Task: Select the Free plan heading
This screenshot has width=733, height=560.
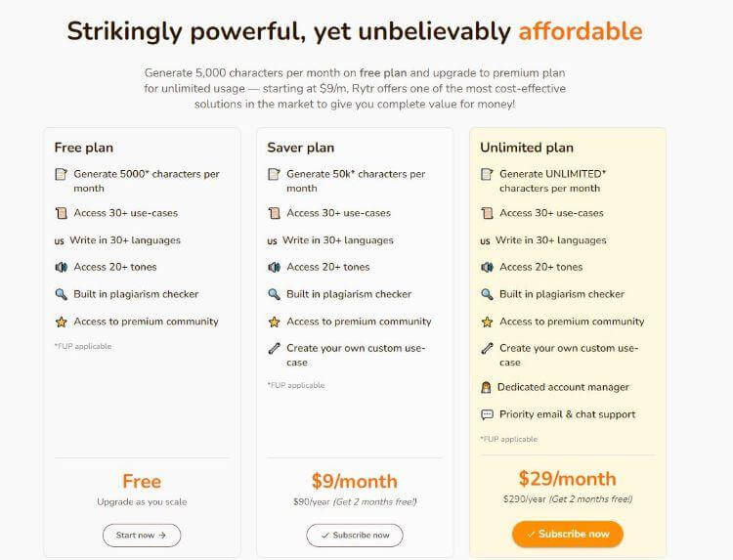Action: coord(84,148)
